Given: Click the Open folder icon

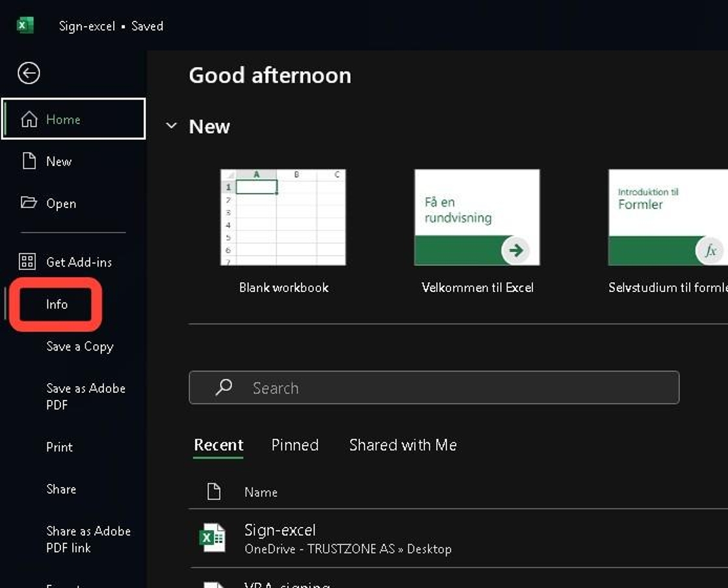Looking at the screenshot, I should point(29,202).
